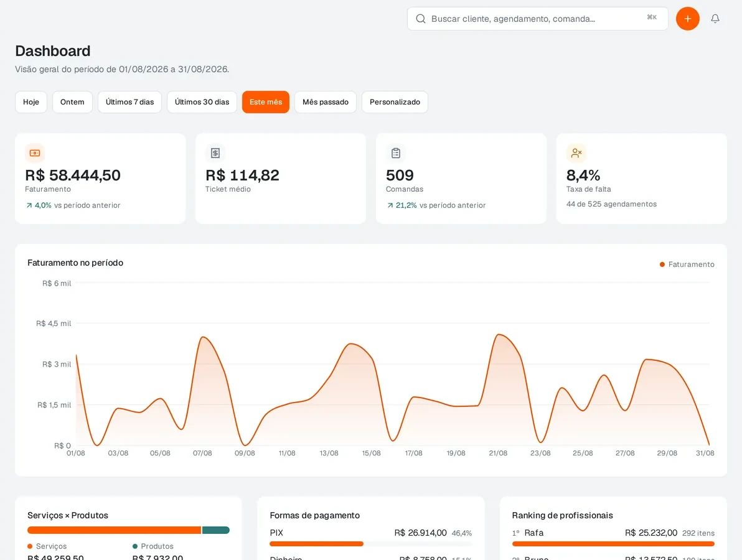Click '44 de 525 agendamentos' text

[x=611, y=204]
